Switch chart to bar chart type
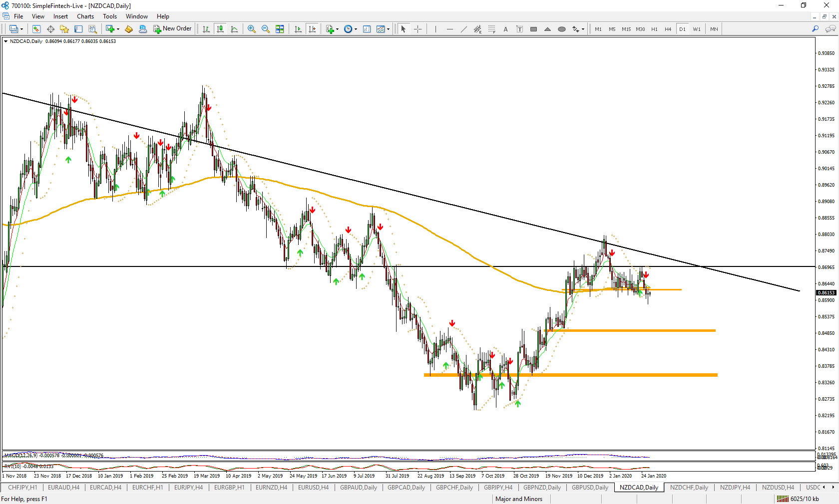Image resolution: width=839 pixels, height=504 pixels. click(206, 29)
